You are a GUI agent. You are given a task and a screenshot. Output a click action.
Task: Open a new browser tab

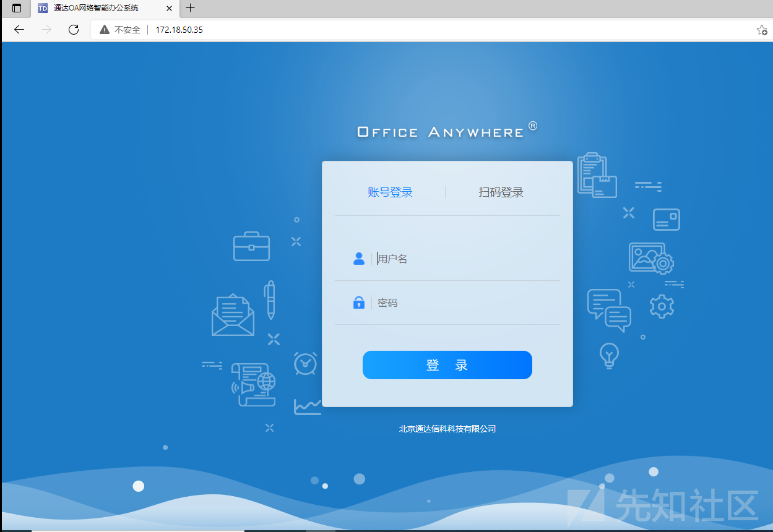coord(190,8)
